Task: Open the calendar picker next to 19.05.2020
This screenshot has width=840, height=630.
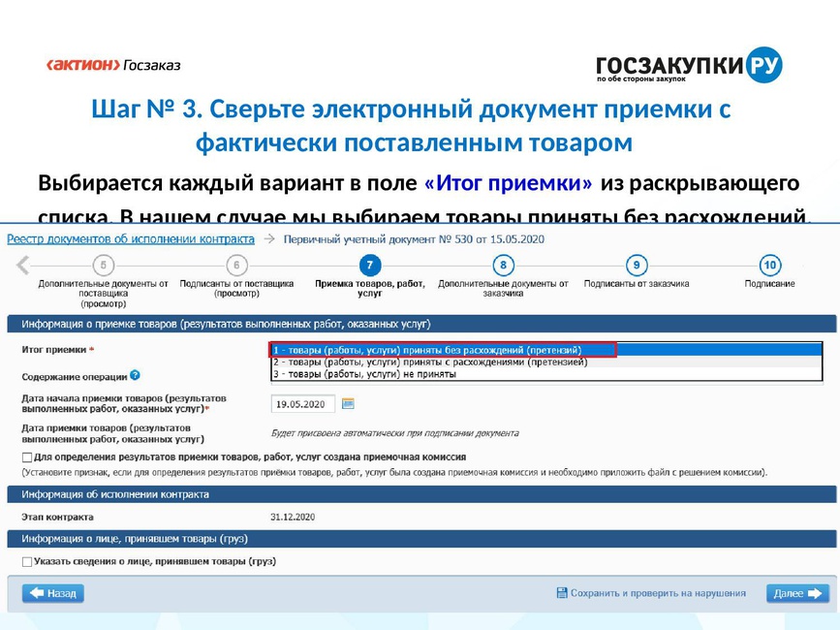Action: click(x=348, y=403)
